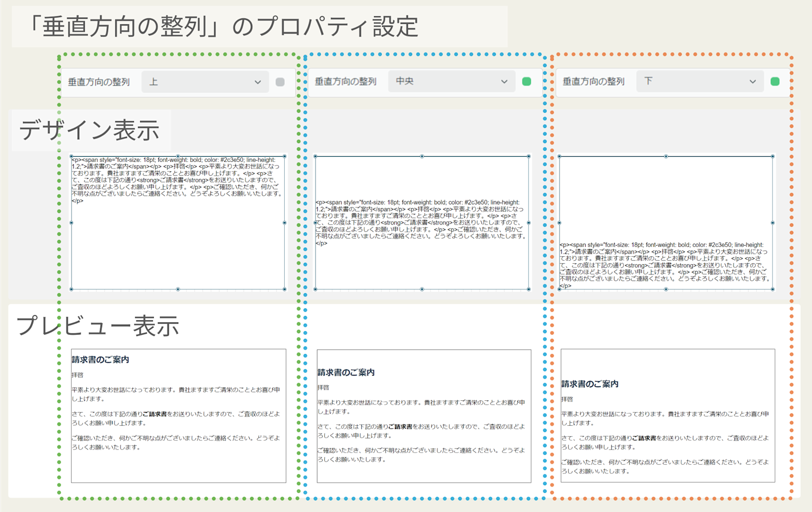Image resolution: width=812 pixels, height=512 pixels.
Task: Click the ご確認いただき paragraph in the bottom-aligned preview
Action: pos(665,467)
